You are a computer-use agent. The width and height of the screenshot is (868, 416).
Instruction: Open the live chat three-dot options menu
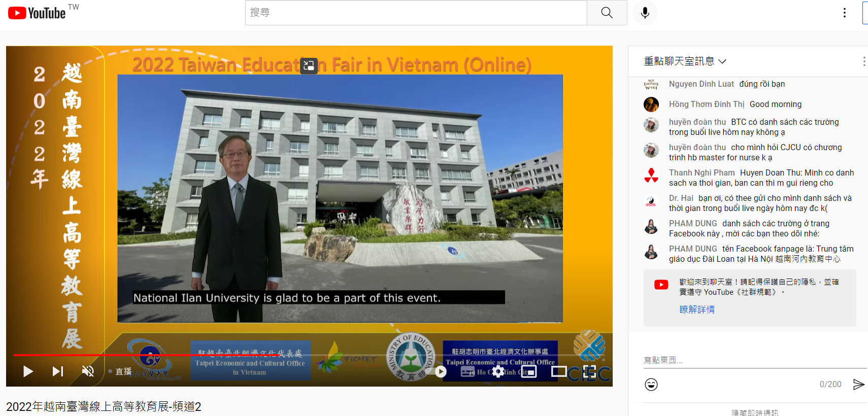point(863,61)
